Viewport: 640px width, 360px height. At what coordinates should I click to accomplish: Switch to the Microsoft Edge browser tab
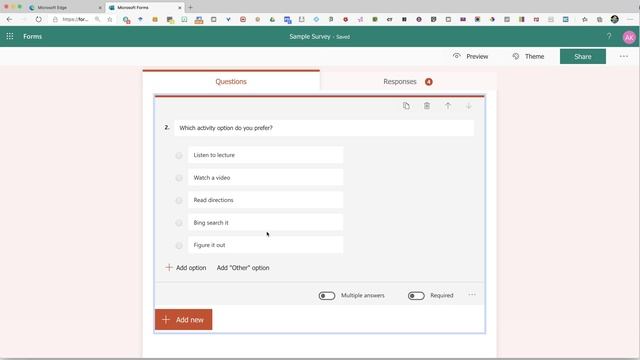click(x=64, y=7)
